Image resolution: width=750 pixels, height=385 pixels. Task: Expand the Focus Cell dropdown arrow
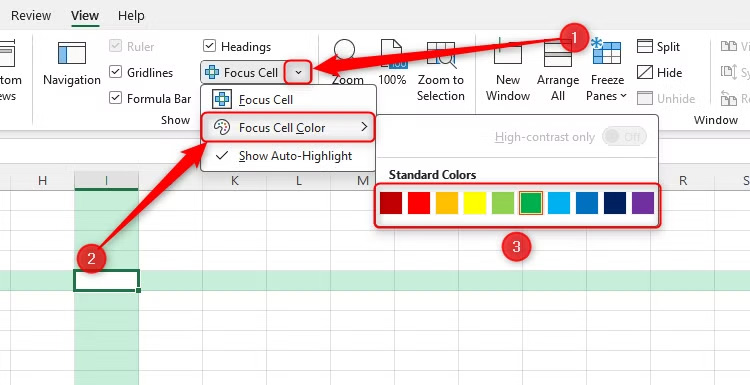click(298, 73)
